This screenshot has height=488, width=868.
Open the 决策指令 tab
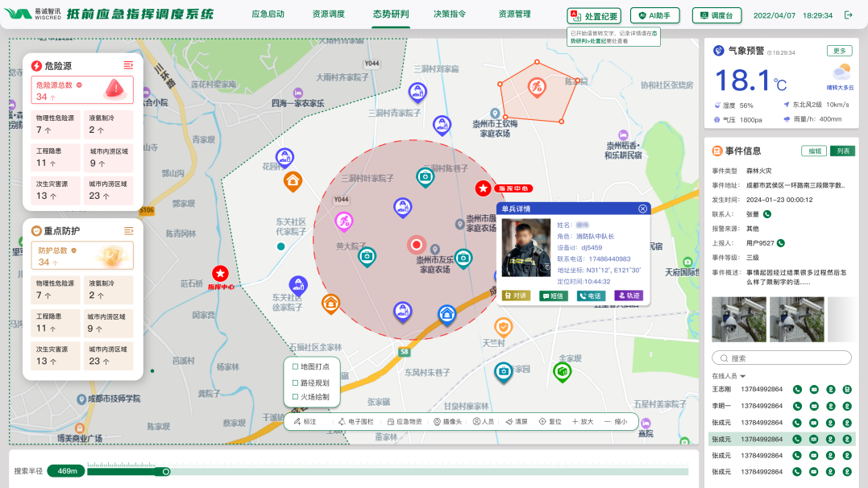point(450,14)
